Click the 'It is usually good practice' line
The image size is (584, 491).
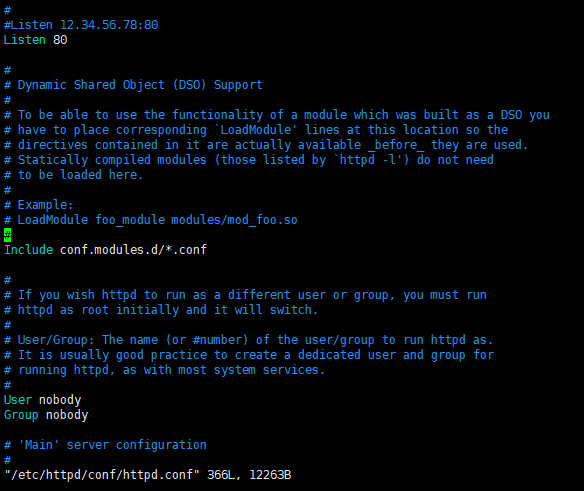(249, 355)
